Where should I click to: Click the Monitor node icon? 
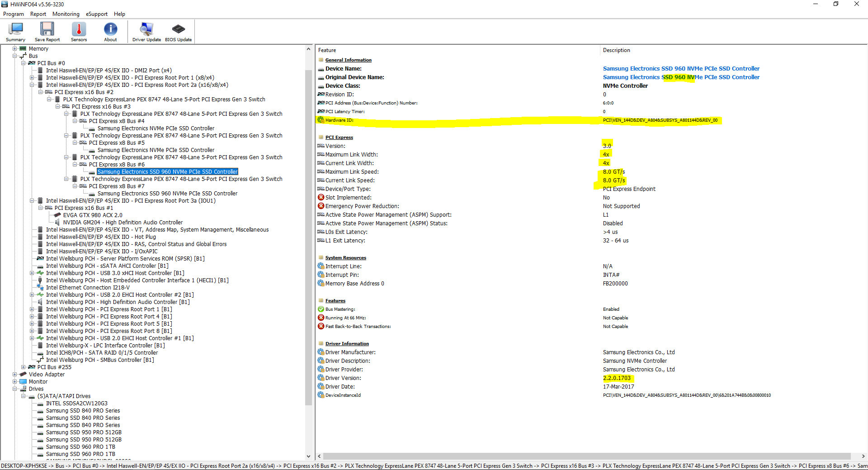click(x=23, y=381)
